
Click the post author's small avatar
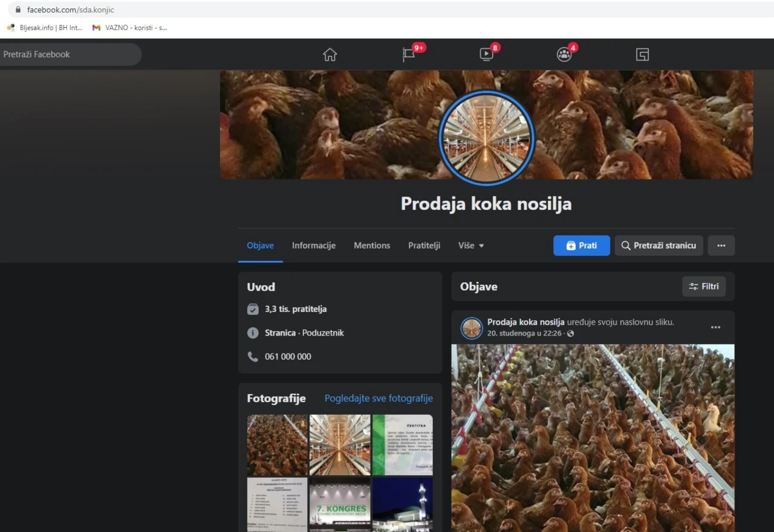point(472,328)
